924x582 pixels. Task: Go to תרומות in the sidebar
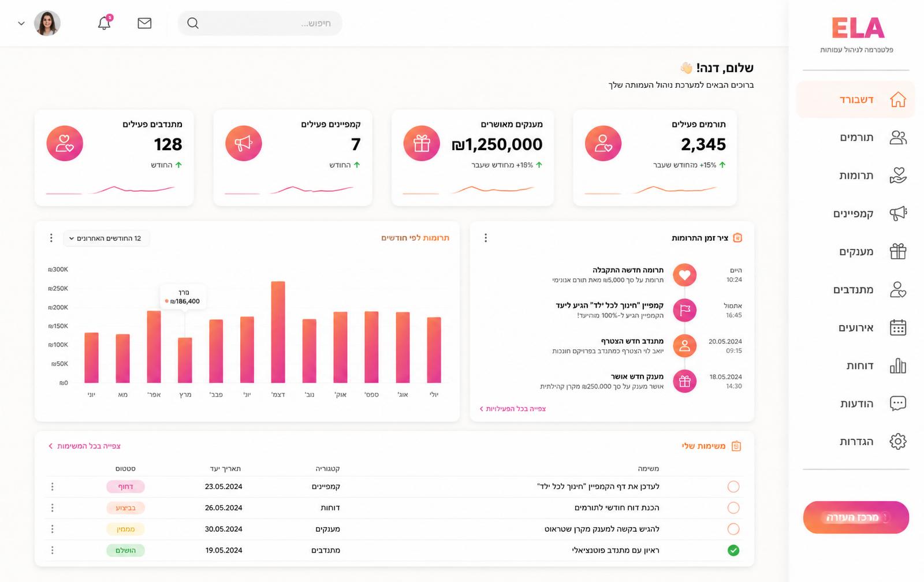[855, 176]
